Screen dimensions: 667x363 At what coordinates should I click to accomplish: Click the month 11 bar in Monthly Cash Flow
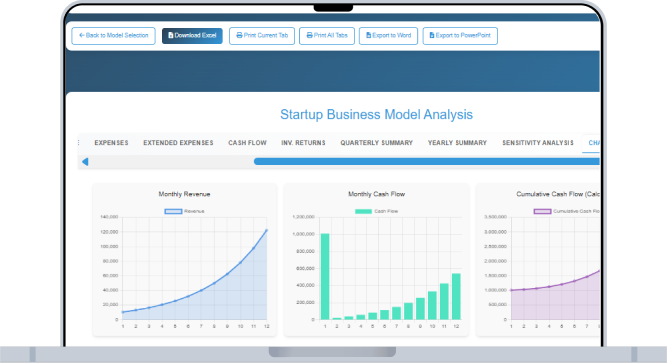pyautogui.click(x=444, y=302)
